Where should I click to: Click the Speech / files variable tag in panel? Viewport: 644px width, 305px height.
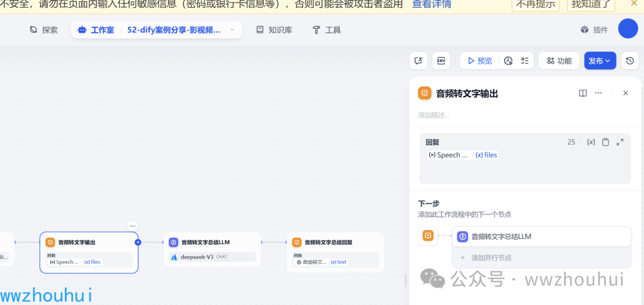(x=463, y=155)
